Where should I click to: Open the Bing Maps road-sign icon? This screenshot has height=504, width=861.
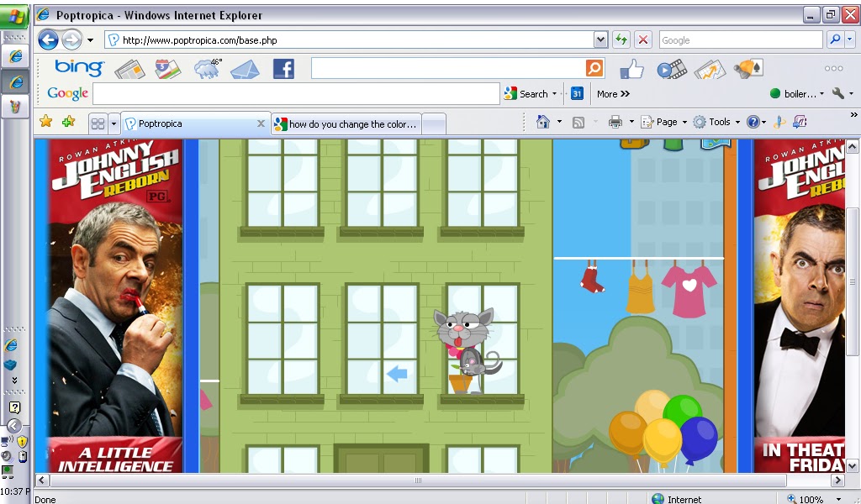click(x=167, y=69)
